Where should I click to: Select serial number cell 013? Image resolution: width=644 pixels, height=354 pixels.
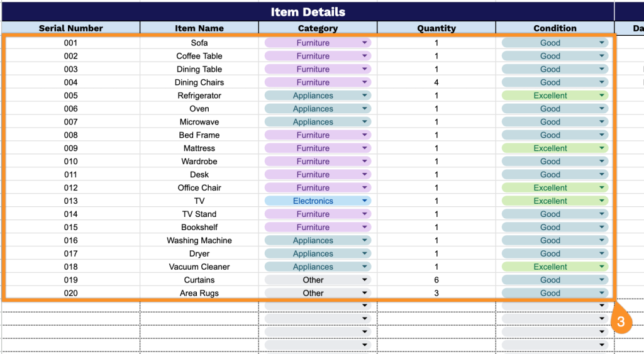(x=70, y=201)
